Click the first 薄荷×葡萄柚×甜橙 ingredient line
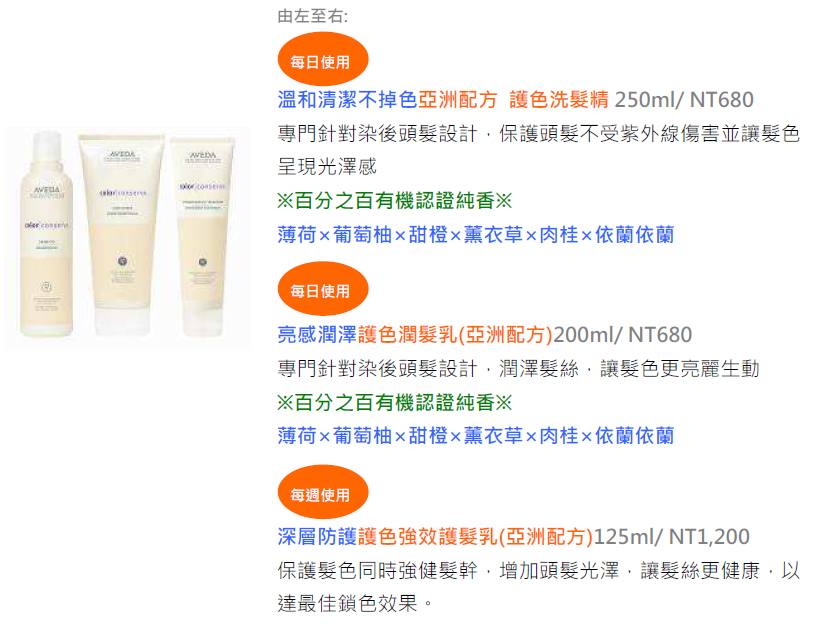 point(476,234)
